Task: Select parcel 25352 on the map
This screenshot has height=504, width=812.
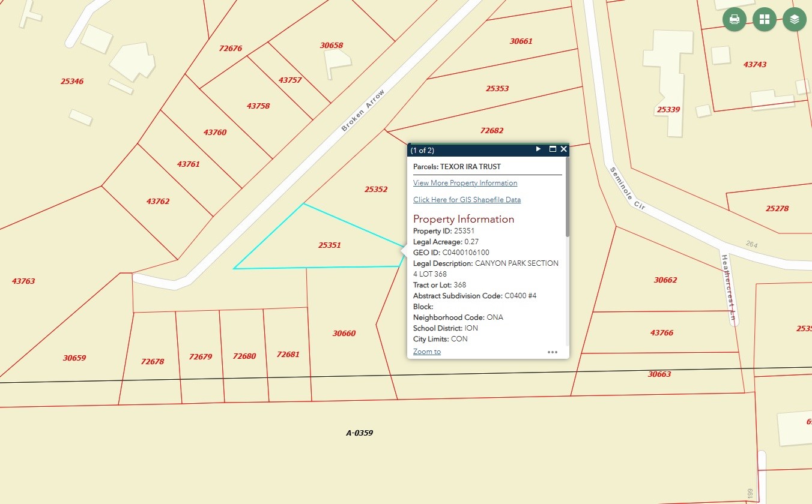Action: (x=375, y=190)
